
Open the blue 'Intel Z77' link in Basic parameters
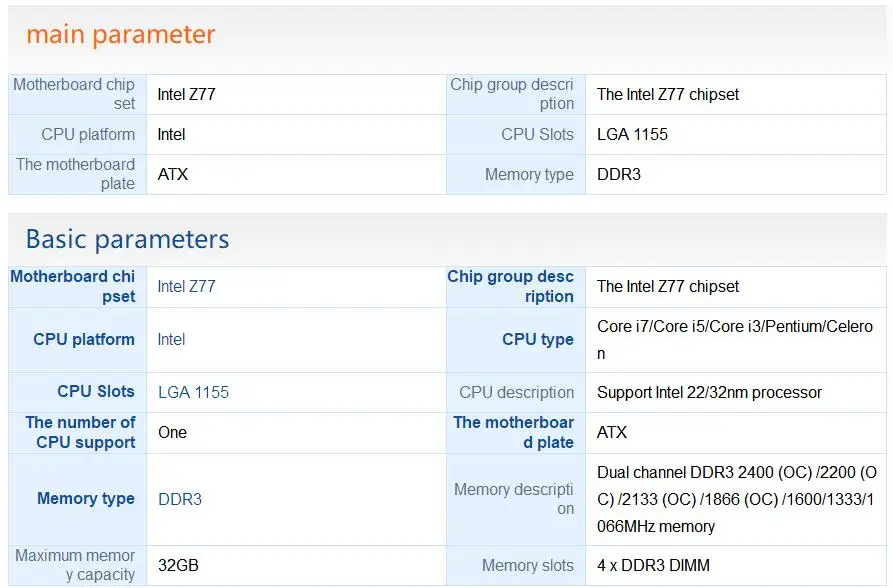click(186, 286)
